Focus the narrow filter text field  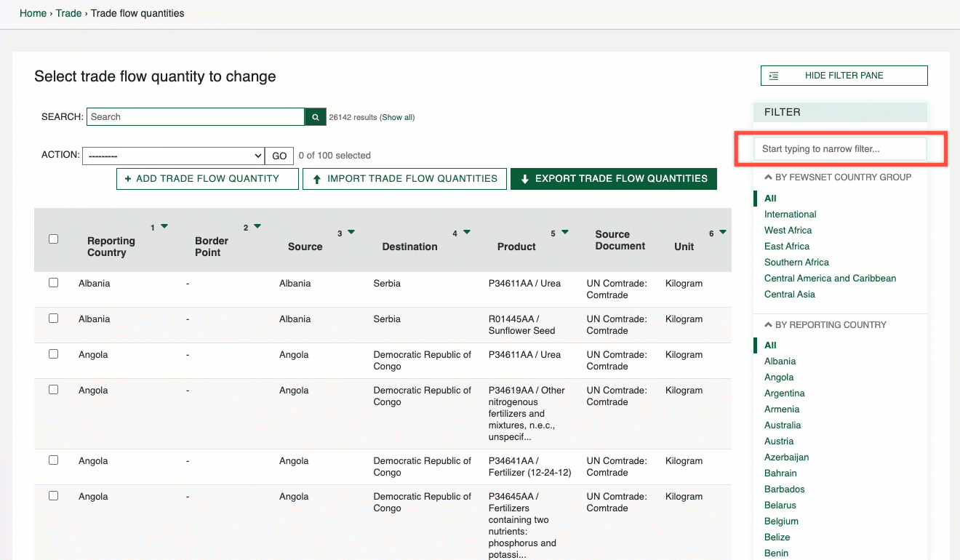840,149
